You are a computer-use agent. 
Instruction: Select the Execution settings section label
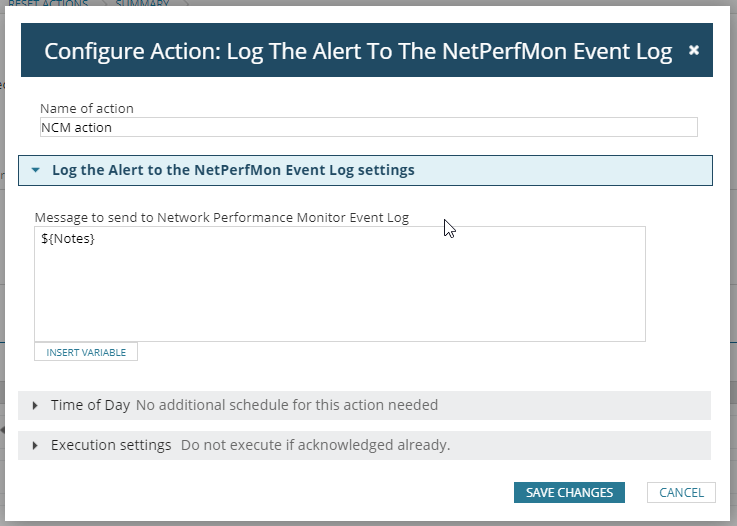[x=111, y=445]
